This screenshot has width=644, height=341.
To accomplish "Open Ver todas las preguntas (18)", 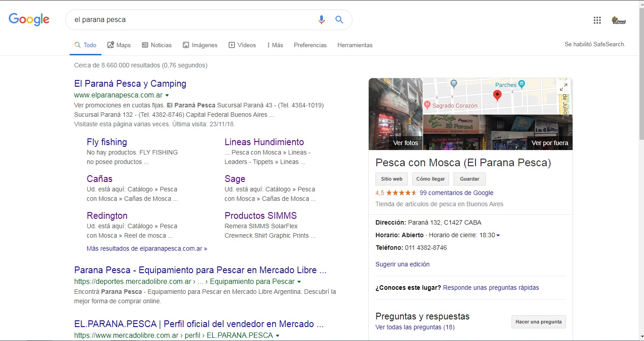I will pos(415,327).
